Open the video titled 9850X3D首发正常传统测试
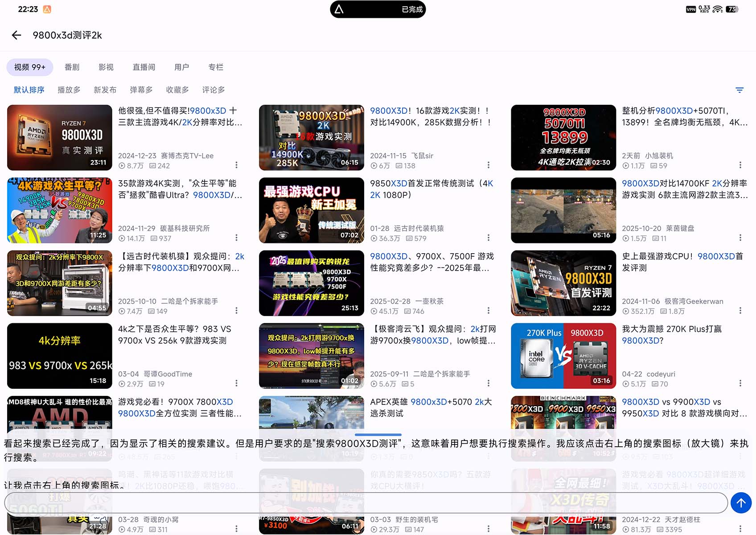The width and height of the screenshot is (756, 535). coord(432,189)
